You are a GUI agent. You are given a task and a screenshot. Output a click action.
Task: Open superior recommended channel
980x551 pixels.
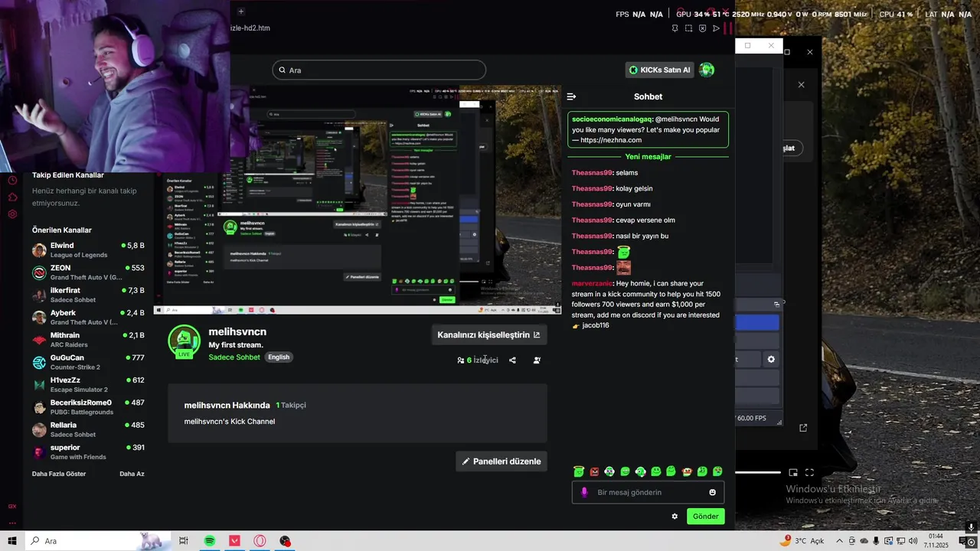coord(88,452)
